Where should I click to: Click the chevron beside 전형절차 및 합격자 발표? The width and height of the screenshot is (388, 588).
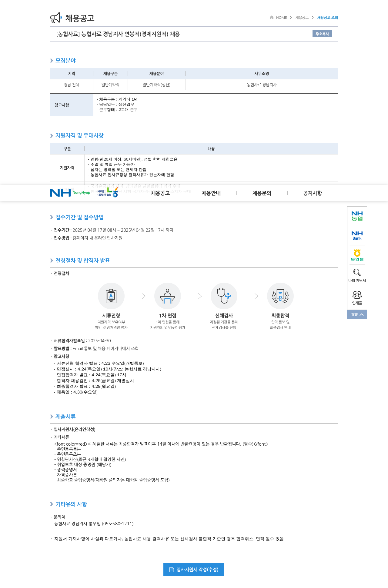[52, 261]
